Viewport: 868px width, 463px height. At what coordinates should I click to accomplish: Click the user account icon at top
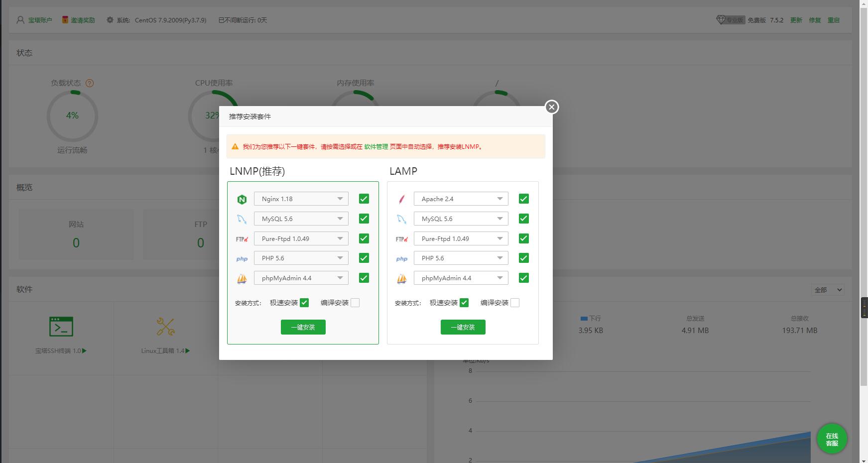click(20, 20)
